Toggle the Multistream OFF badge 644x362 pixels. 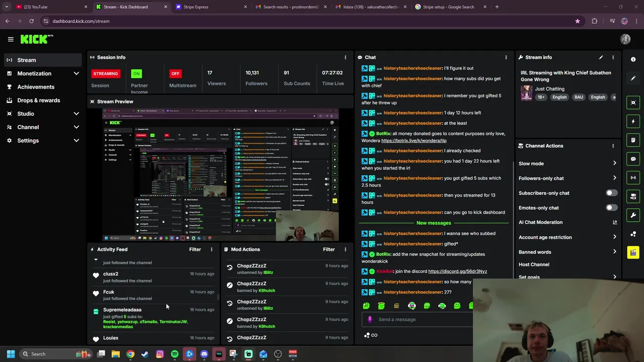tap(175, 73)
